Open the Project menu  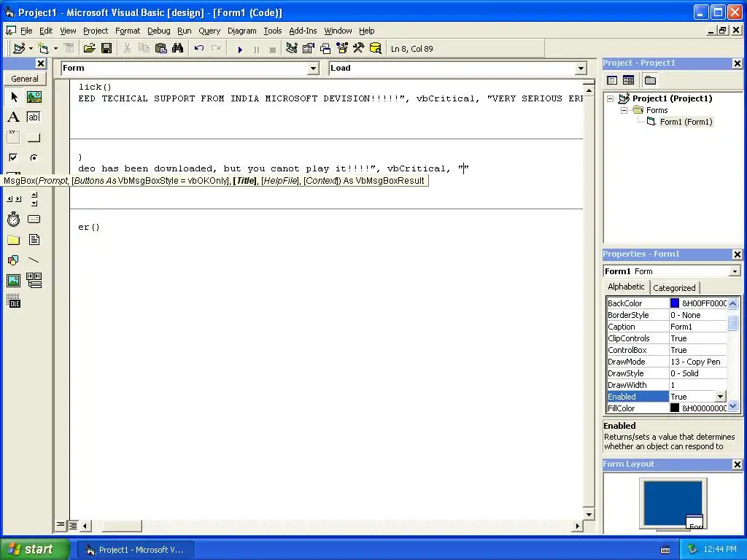coord(96,31)
